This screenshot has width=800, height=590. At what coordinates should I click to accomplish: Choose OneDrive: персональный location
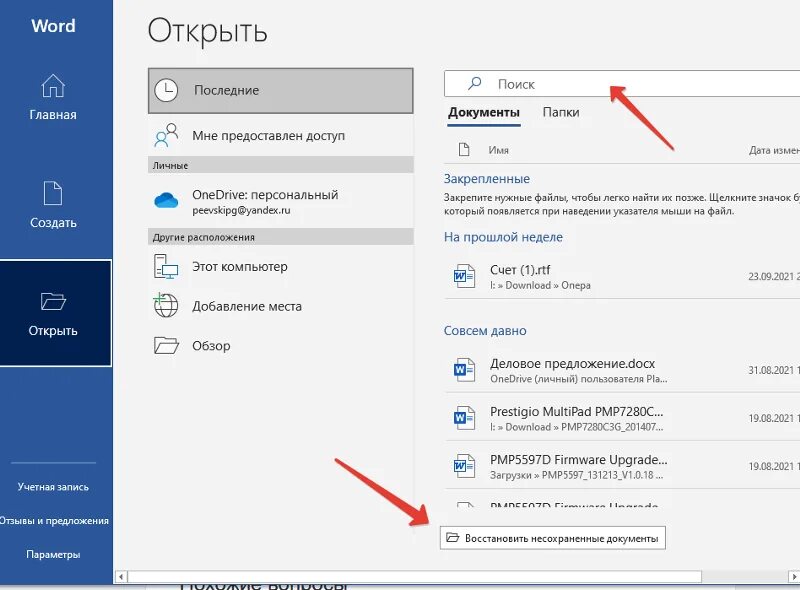click(x=281, y=201)
